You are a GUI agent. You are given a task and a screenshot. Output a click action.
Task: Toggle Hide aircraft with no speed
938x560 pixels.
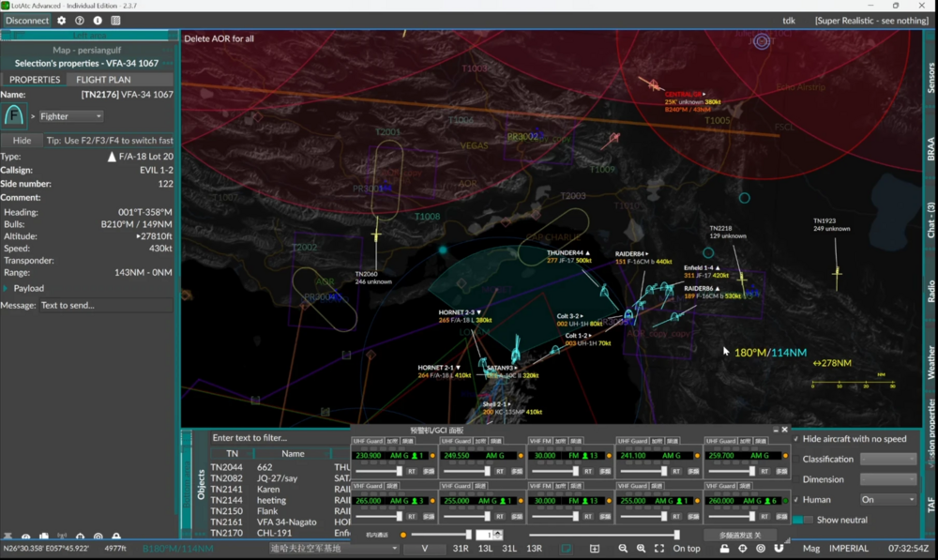coord(796,439)
